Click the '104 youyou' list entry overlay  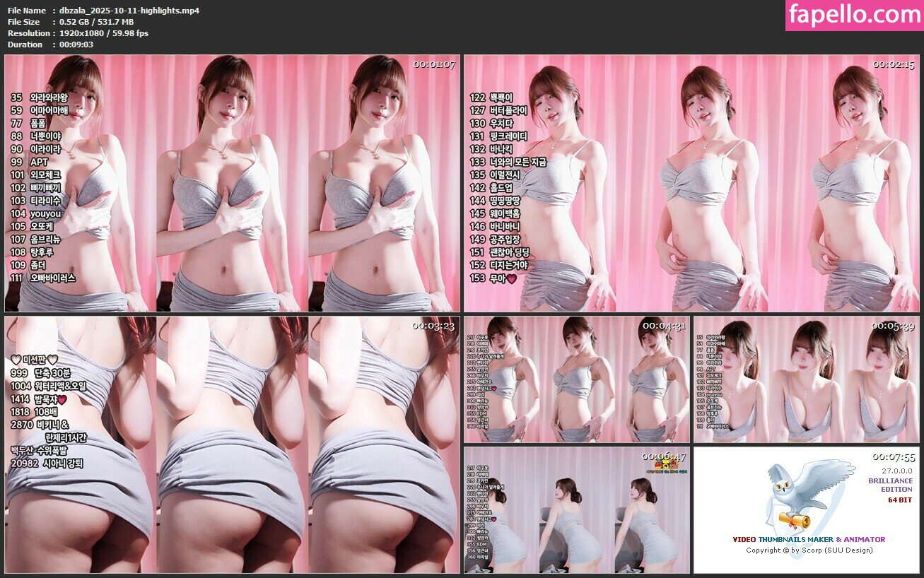[35, 213]
